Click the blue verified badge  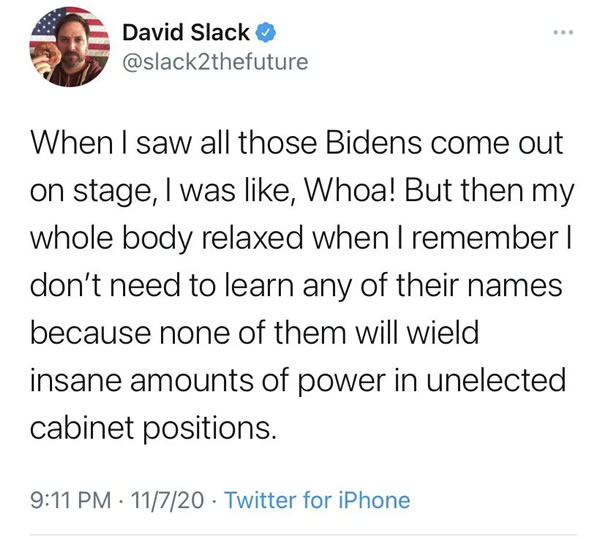[x=266, y=33]
